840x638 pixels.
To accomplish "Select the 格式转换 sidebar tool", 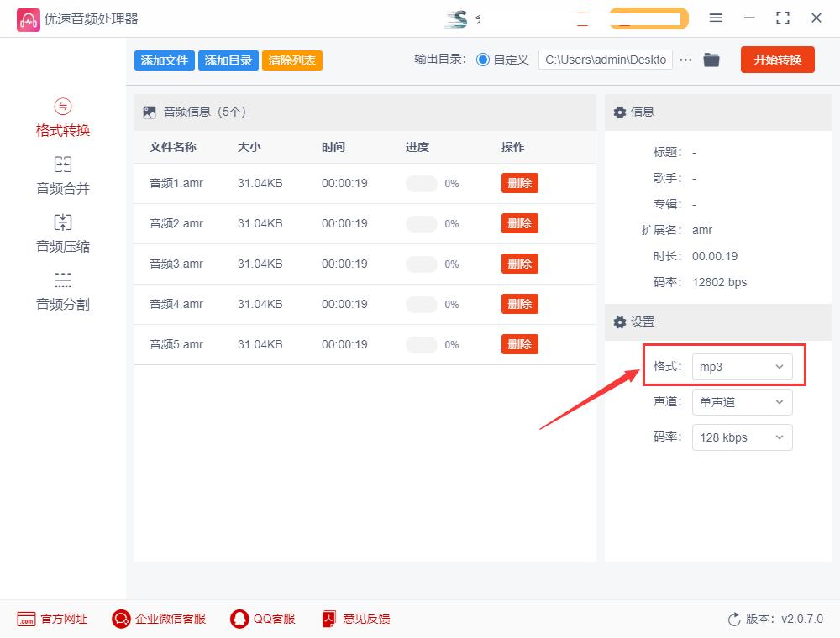I will [x=63, y=117].
